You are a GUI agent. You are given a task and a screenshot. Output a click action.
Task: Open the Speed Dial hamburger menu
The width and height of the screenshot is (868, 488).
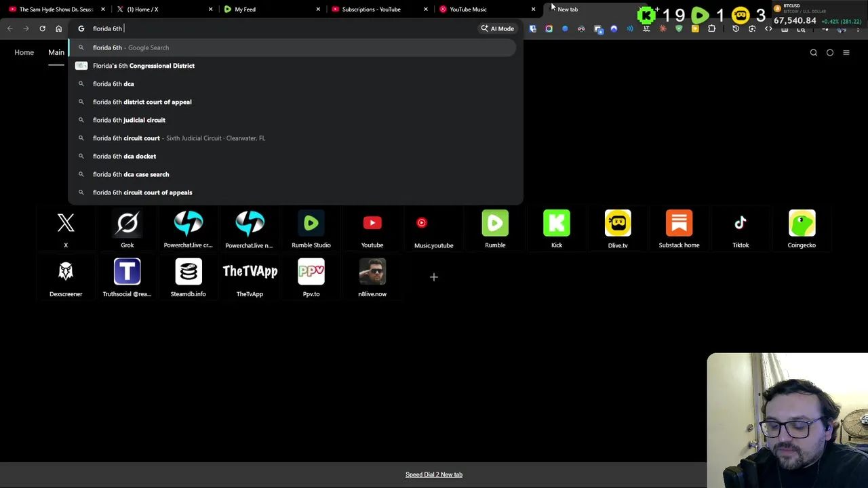pos(846,52)
